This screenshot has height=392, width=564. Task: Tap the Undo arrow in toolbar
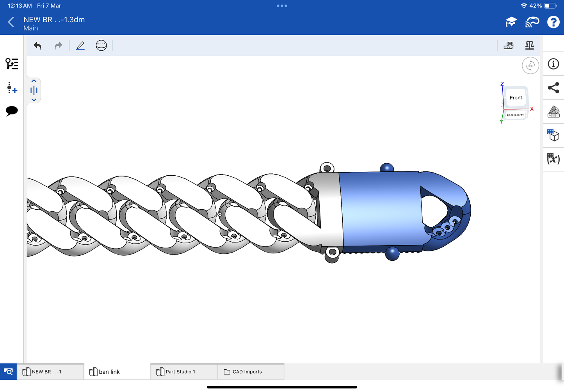37,46
